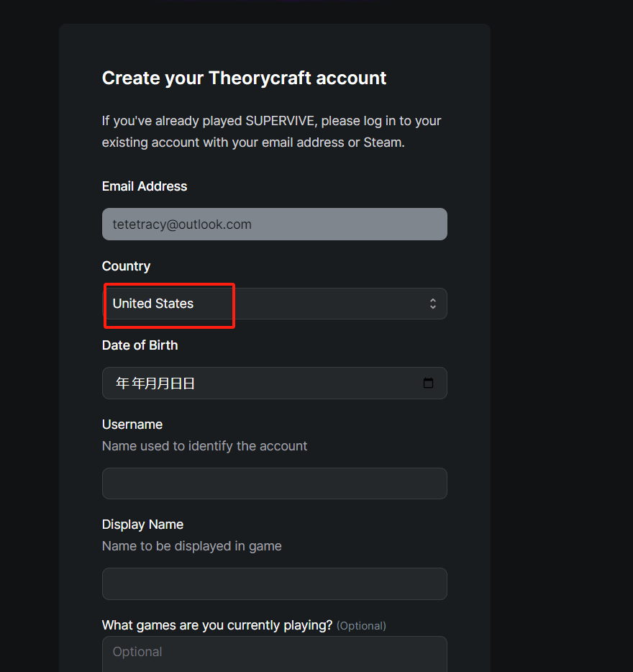Click the Username field label
The width and height of the screenshot is (633, 672).
(x=132, y=424)
